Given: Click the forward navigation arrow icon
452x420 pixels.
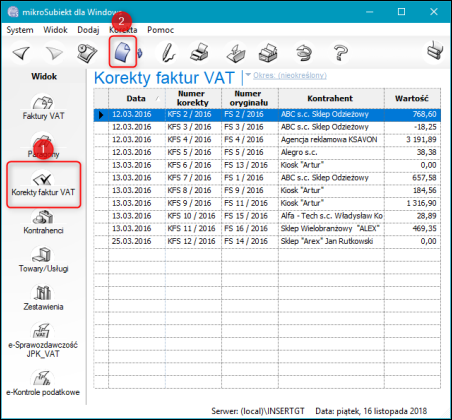Looking at the screenshot, I should pos(54,53).
